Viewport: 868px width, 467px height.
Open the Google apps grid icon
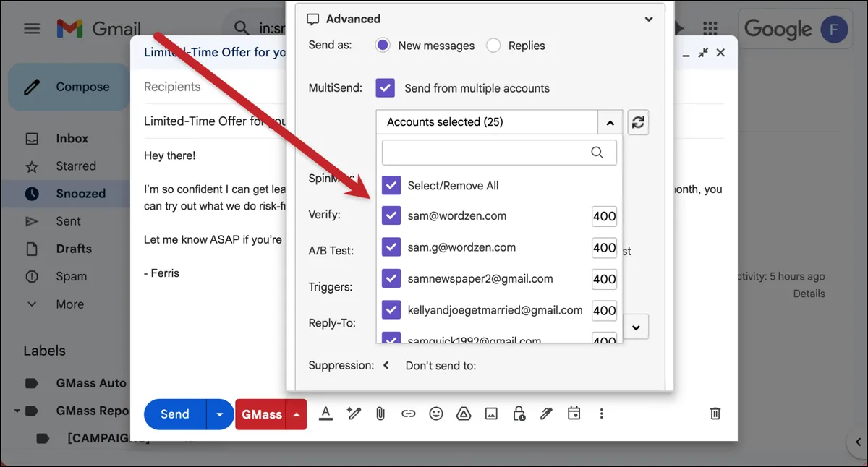710,28
